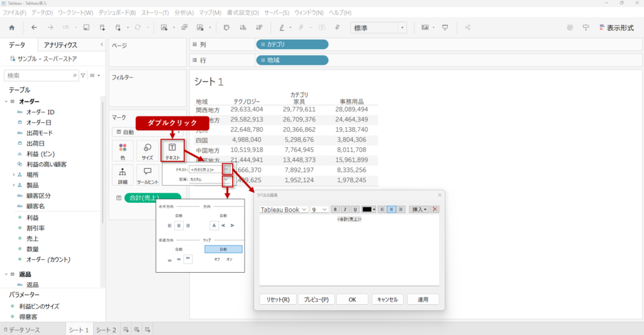Click the Text (テキスト) marks card
This screenshot has height=335, width=644.
pyautogui.click(x=172, y=151)
